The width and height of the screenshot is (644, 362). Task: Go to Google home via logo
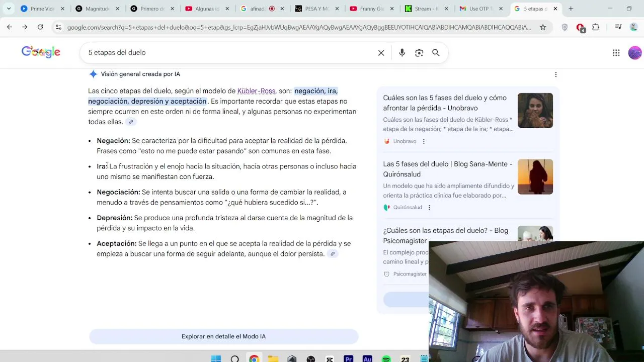(x=41, y=52)
